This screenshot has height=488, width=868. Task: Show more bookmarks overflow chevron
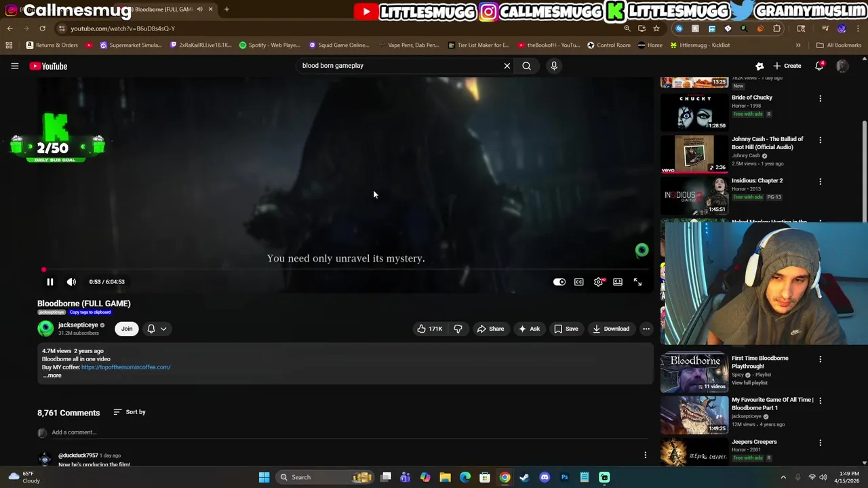click(798, 45)
